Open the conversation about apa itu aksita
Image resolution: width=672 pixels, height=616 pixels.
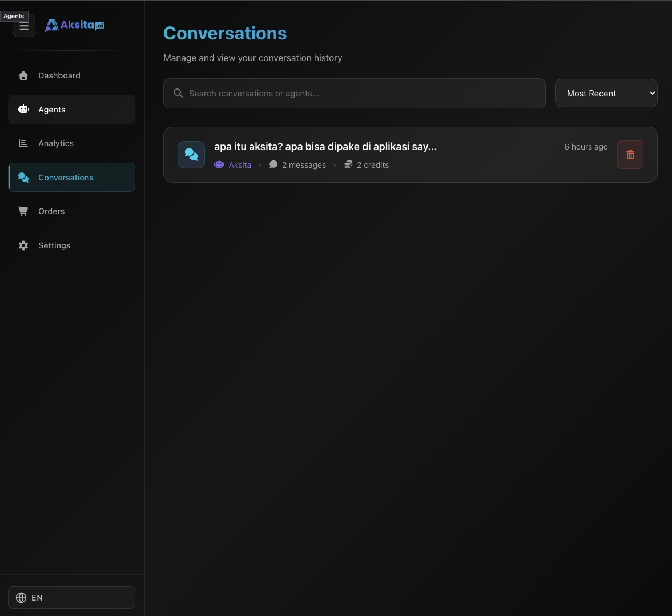tap(325, 147)
